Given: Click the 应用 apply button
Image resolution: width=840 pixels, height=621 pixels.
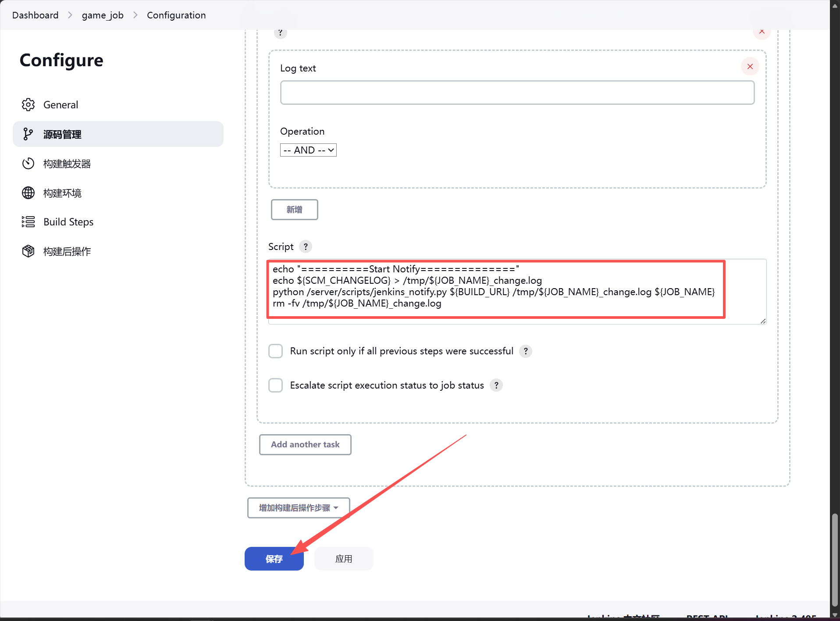Looking at the screenshot, I should 344,559.
